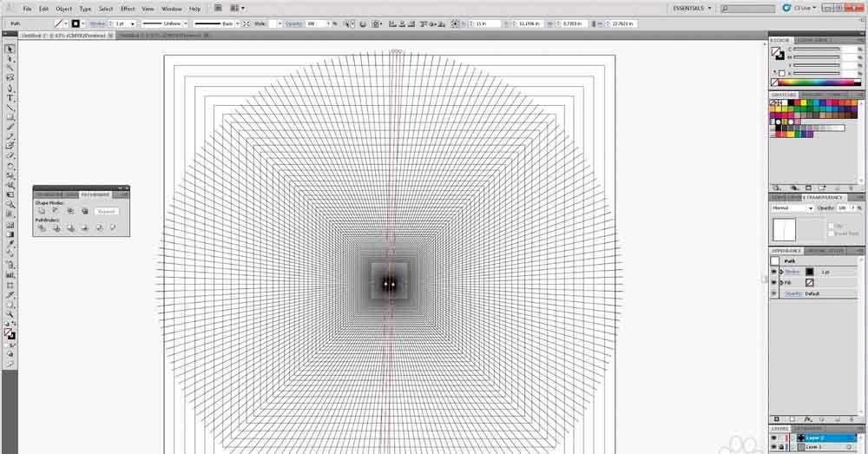Click the horizontal align left icon
The image size is (868, 454).
[392, 23]
